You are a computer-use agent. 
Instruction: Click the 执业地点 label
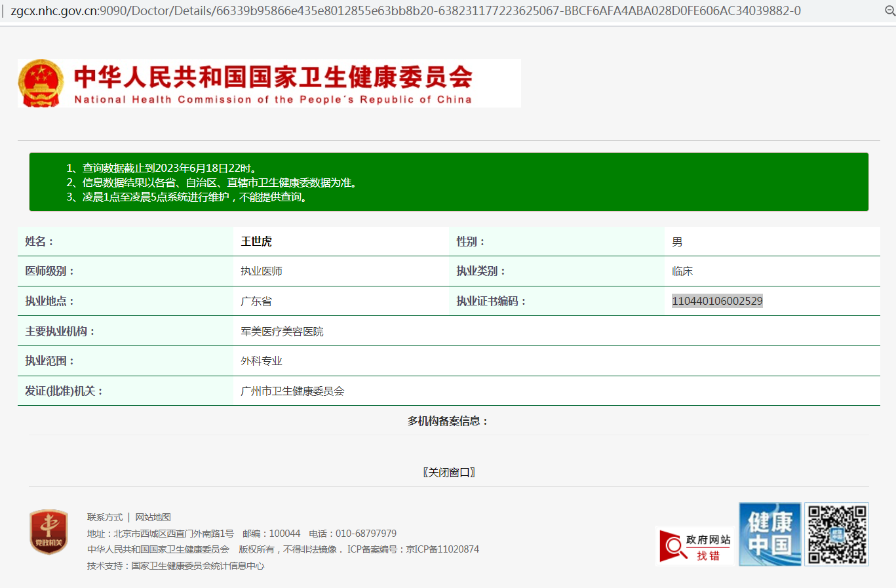tap(50, 301)
